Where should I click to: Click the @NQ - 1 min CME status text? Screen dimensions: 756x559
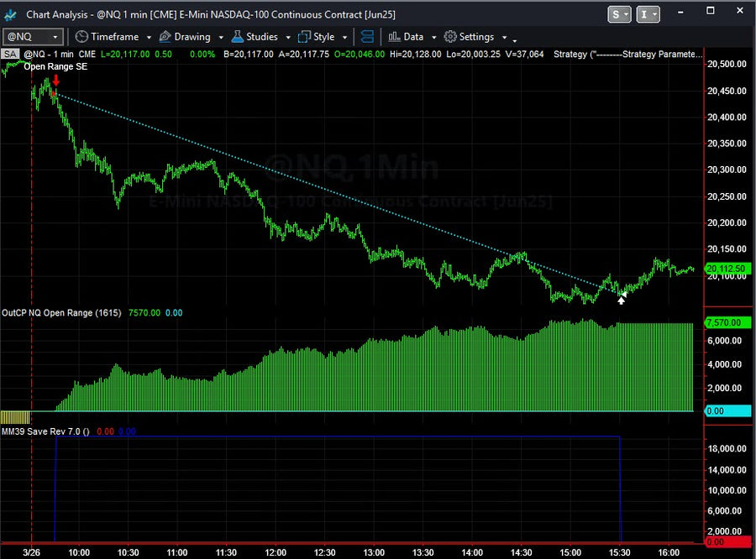60,54
